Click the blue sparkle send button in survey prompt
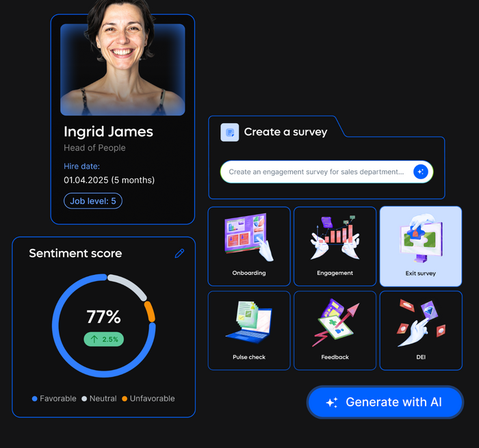Image resolution: width=479 pixels, height=448 pixels. click(x=421, y=172)
